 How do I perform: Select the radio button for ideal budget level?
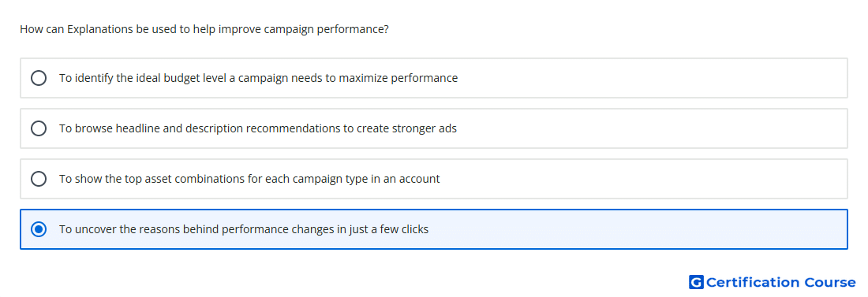[x=39, y=78]
